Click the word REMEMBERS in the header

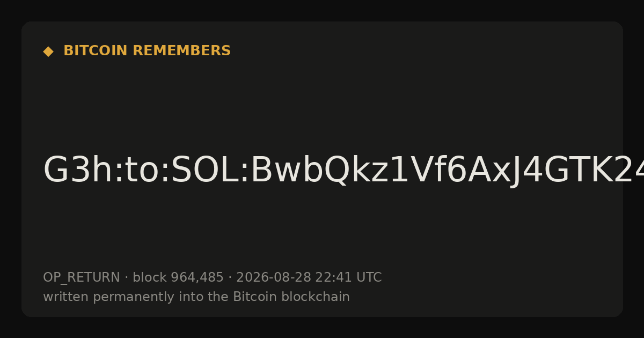pos(181,51)
